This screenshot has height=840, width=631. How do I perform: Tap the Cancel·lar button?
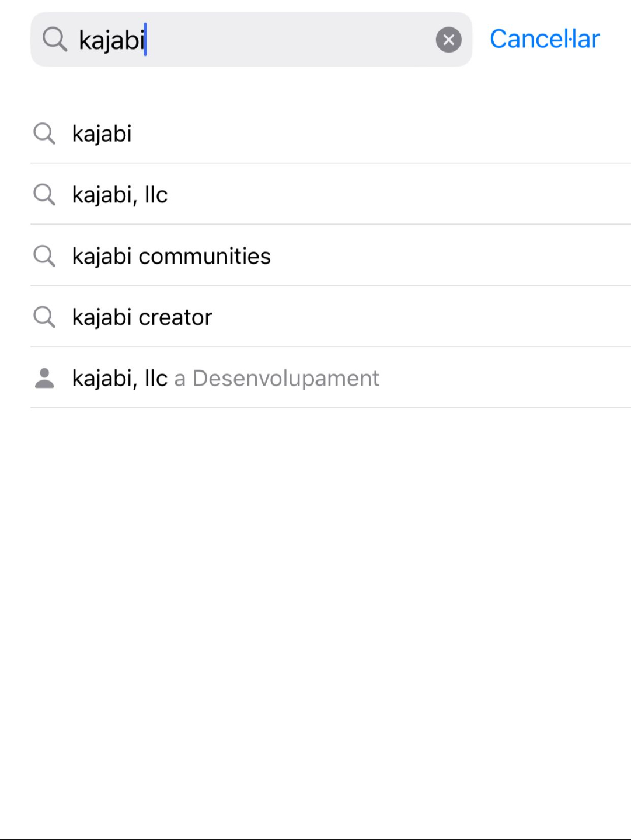point(545,39)
